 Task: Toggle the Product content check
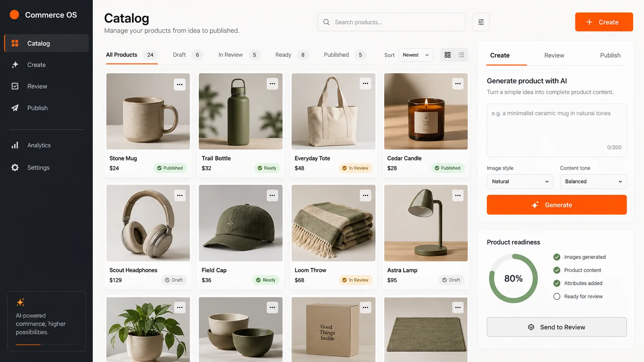pyautogui.click(x=557, y=270)
